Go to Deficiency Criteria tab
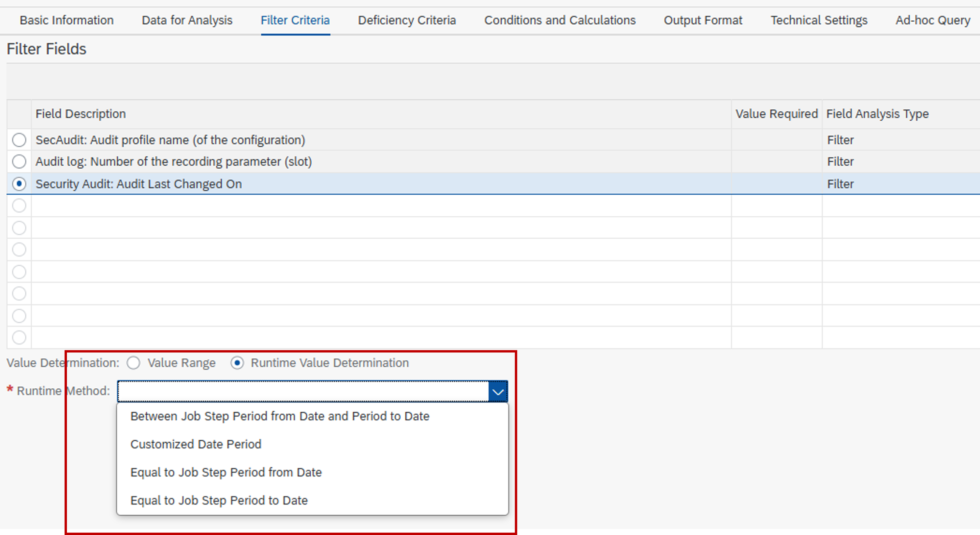 tap(407, 20)
